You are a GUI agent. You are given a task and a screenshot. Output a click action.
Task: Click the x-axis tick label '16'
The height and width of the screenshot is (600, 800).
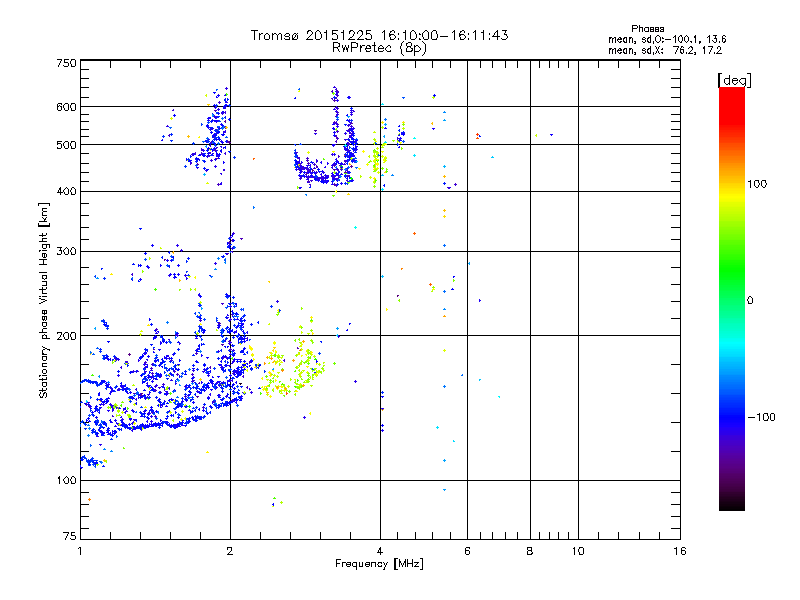pyautogui.click(x=680, y=551)
